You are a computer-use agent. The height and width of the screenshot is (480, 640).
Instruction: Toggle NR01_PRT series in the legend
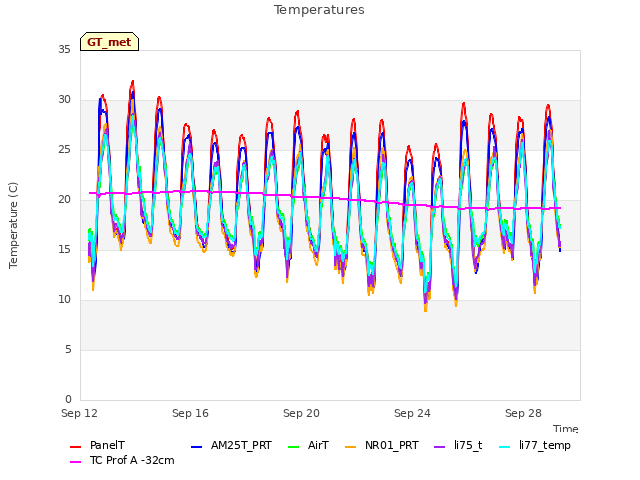click(x=382, y=446)
